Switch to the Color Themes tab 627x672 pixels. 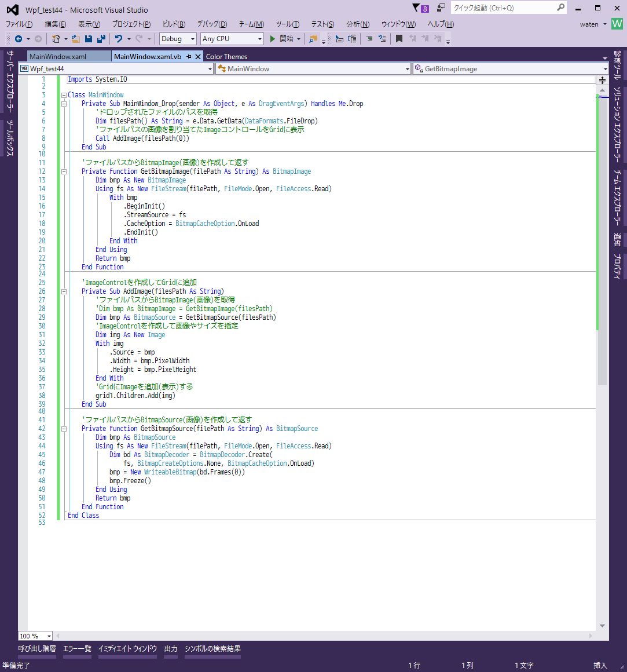[226, 57]
